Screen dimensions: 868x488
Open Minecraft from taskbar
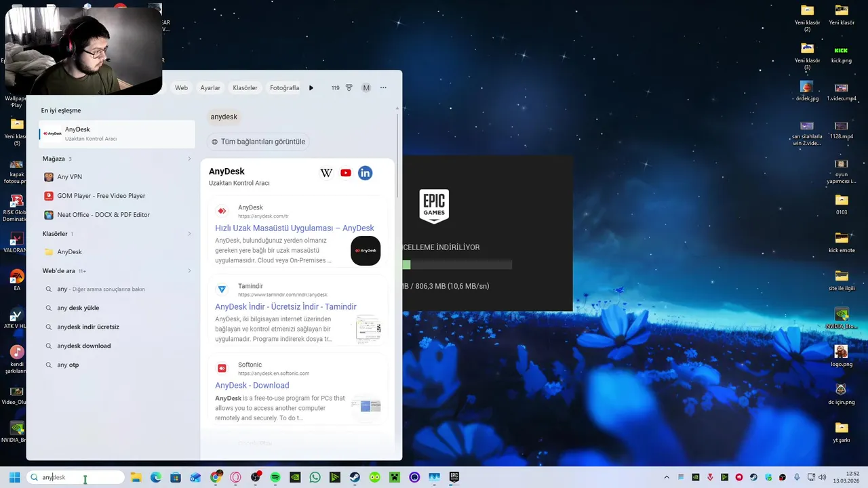(395, 477)
